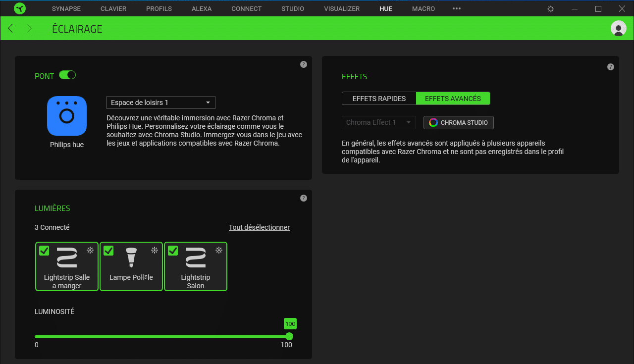This screenshot has height=364, width=634.
Task: Toggle the Pont bridge switch off
Action: [x=67, y=75]
